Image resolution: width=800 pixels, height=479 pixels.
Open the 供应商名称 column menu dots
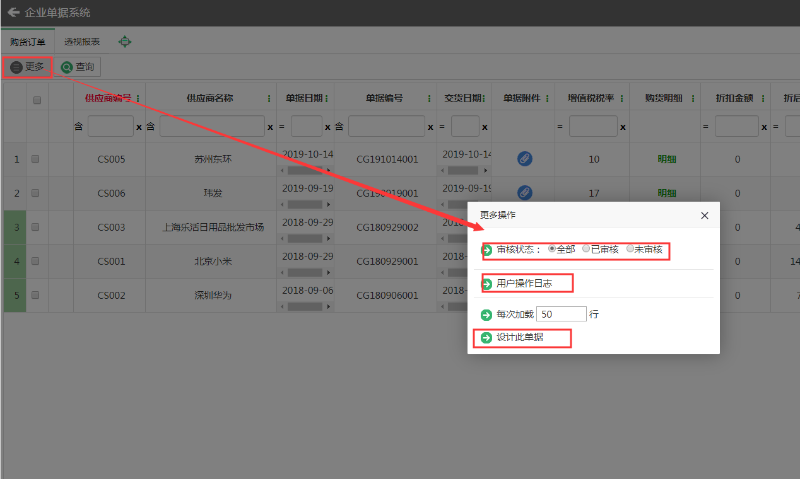270,98
